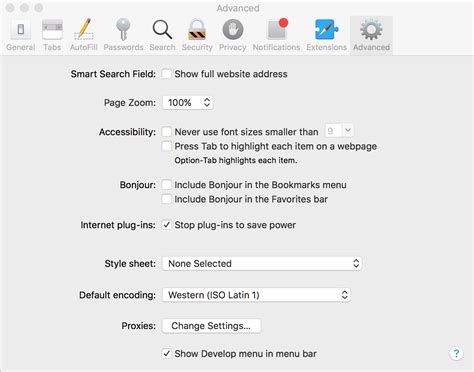Open Search magnifying glass preferences
Viewport: 474px width, 372px height.
tap(162, 35)
